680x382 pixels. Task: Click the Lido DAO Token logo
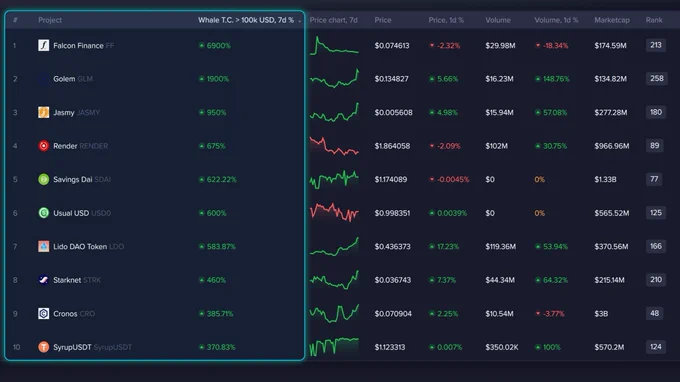tap(43, 246)
